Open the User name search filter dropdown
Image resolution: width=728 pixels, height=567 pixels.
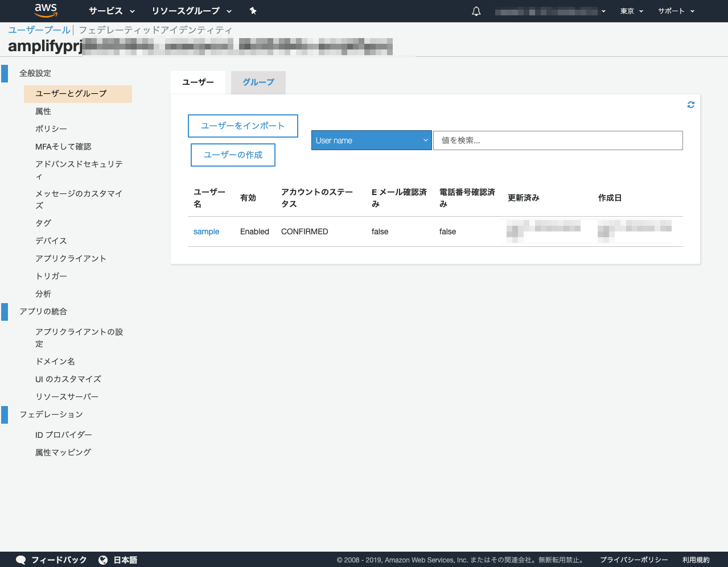coord(371,140)
